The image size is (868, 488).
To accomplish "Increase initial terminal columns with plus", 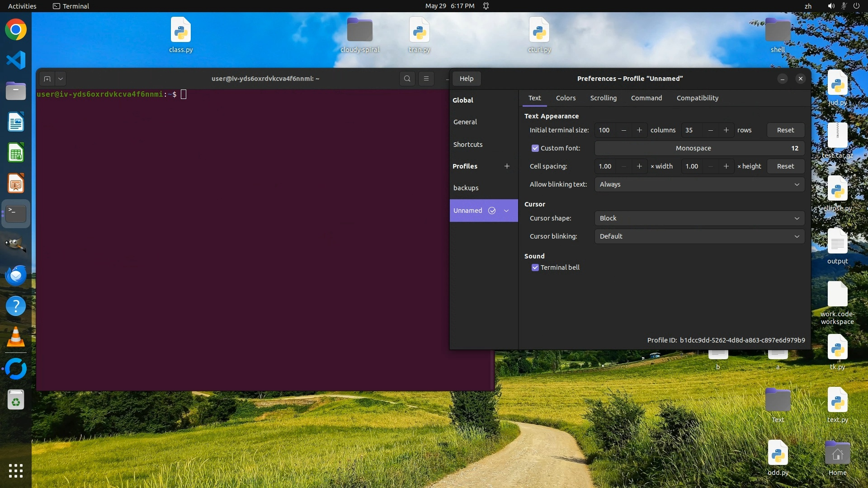I will click(x=639, y=130).
